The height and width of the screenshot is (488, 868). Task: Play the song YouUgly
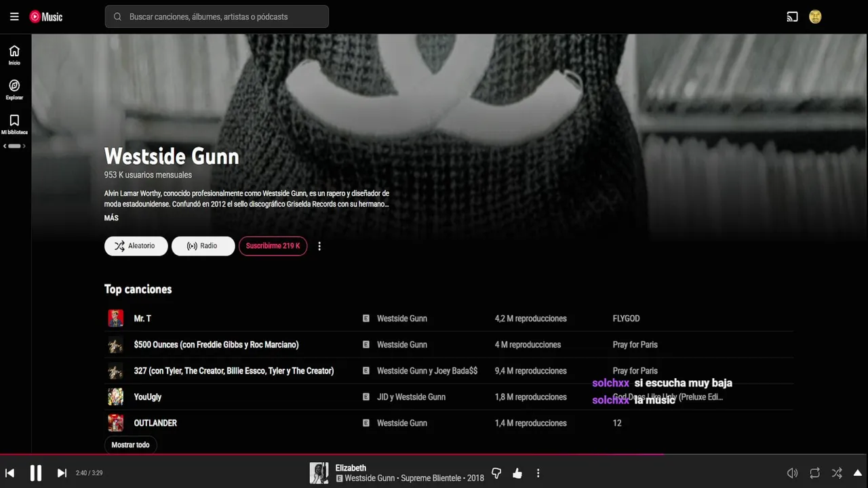tap(148, 397)
